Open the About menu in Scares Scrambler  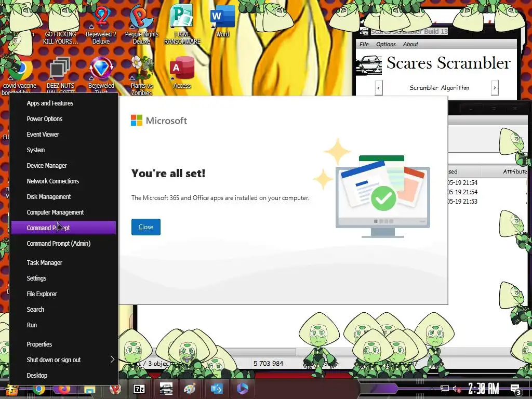click(x=410, y=44)
